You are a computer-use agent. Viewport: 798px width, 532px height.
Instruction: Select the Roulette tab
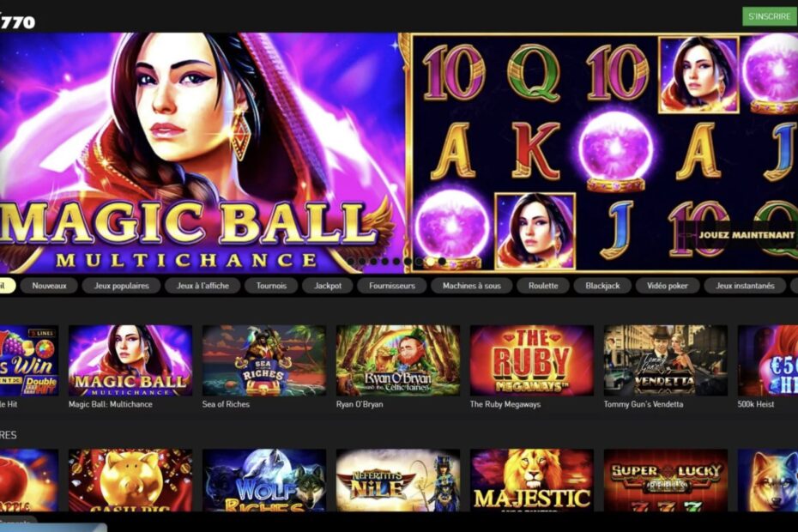[543, 286]
